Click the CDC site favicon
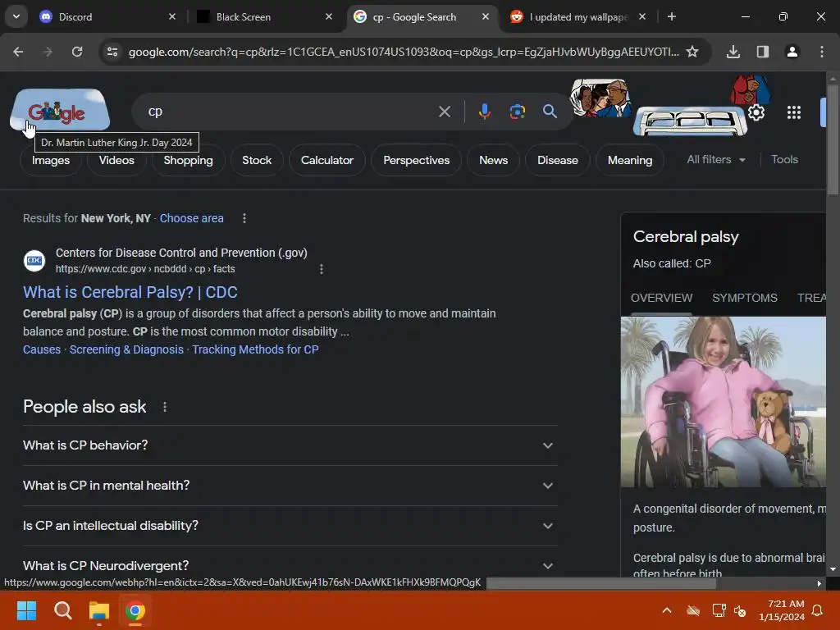The width and height of the screenshot is (840, 630). (34, 260)
